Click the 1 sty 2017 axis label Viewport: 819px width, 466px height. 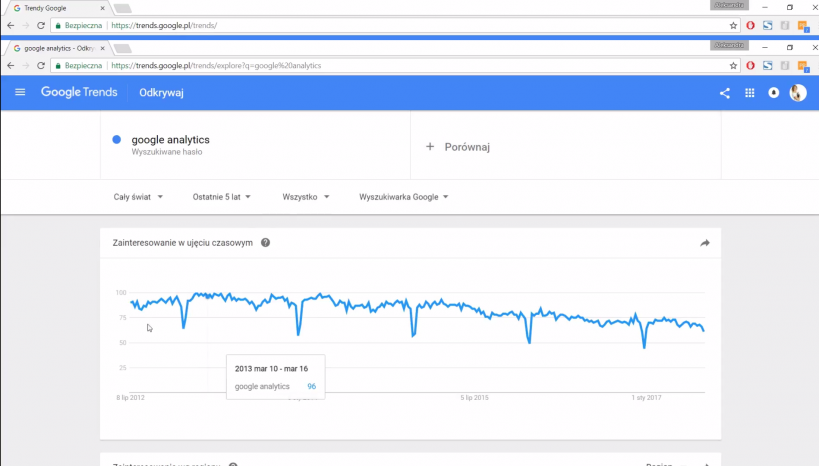click(646, 398)
